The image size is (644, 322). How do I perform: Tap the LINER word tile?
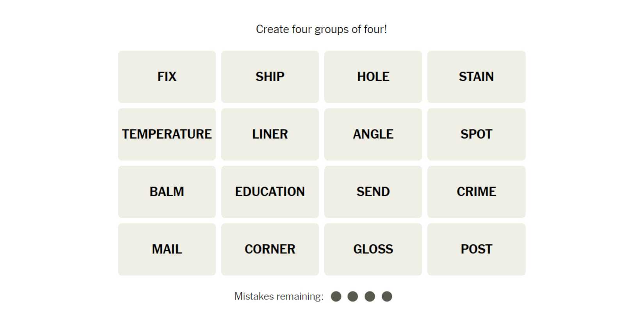270,134
